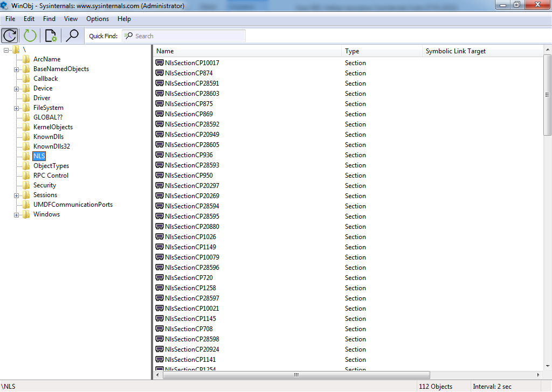Image resolution: width=552 pixels, height=392 pixels.
Task: Toggle the auto-refresh clock toolbar button
Action: [10, 36]
